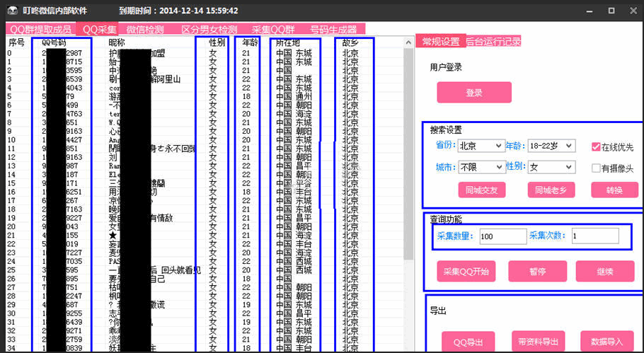This screenshot has width=644, height=353.
Task: Click the 暂停 button
Action: coord(537,272)
